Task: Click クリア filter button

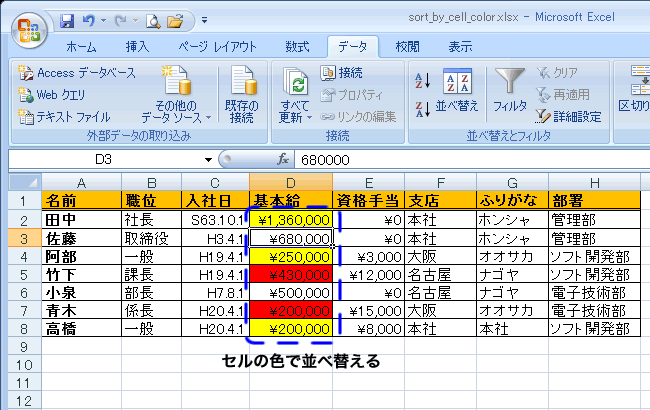Action: (x=557, y=73)
